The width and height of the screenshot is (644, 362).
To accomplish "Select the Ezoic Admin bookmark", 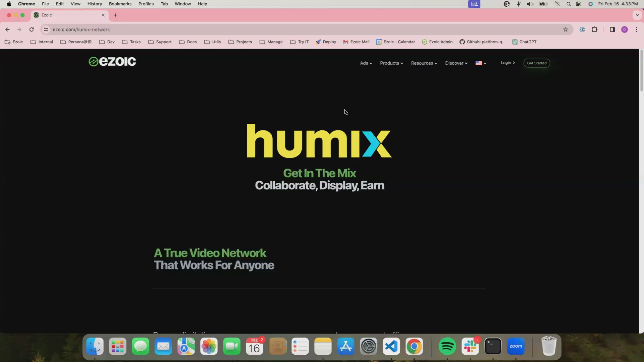I will [x=437, y=42].
